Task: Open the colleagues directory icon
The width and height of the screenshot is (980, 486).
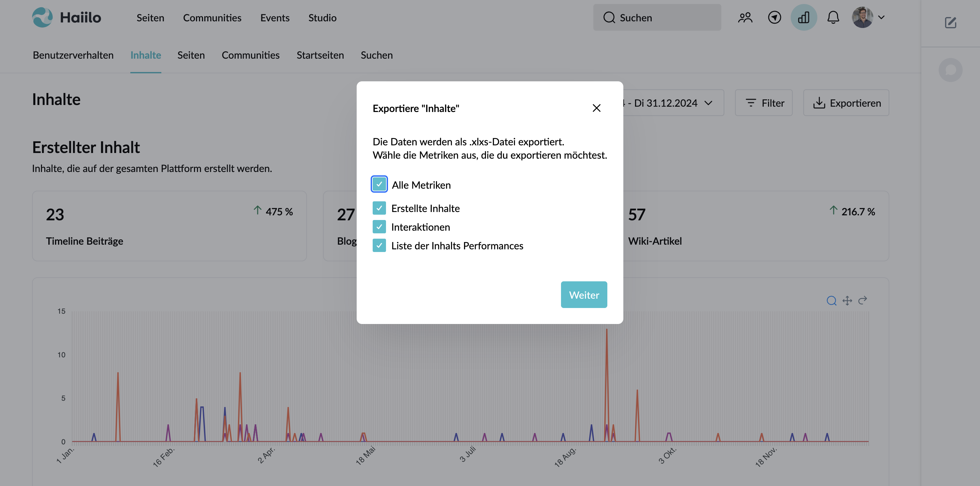Action: pyautogui.click(x=745, y=18)
